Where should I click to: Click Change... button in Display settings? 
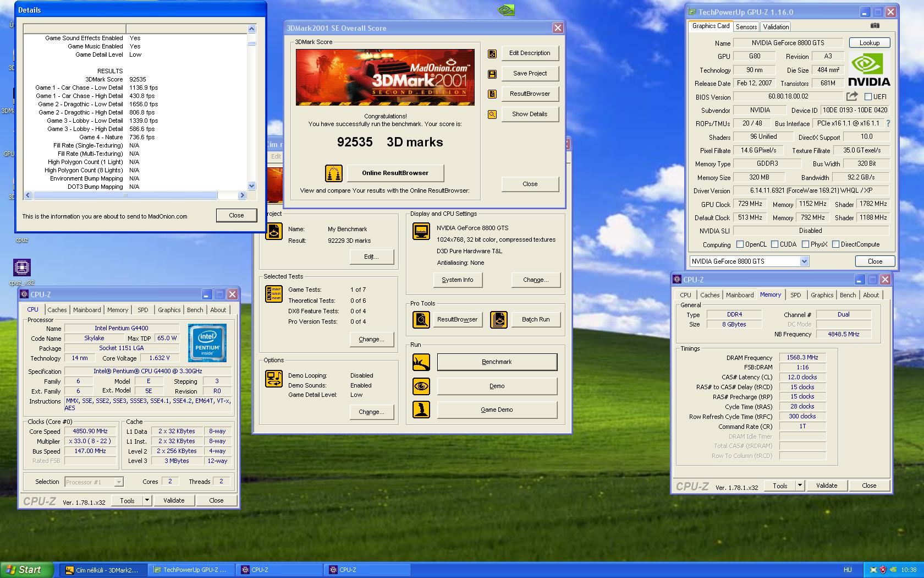click(x=536, y=280)
